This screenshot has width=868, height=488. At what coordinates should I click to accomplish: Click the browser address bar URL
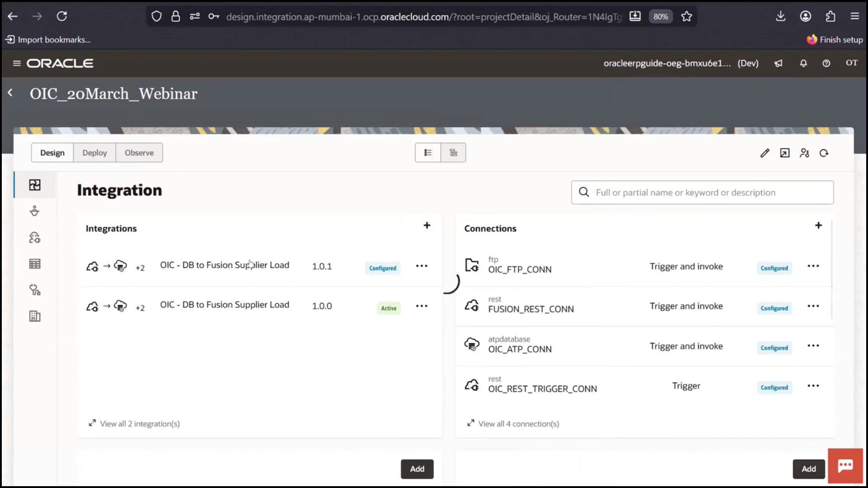[x=424, y=17]
